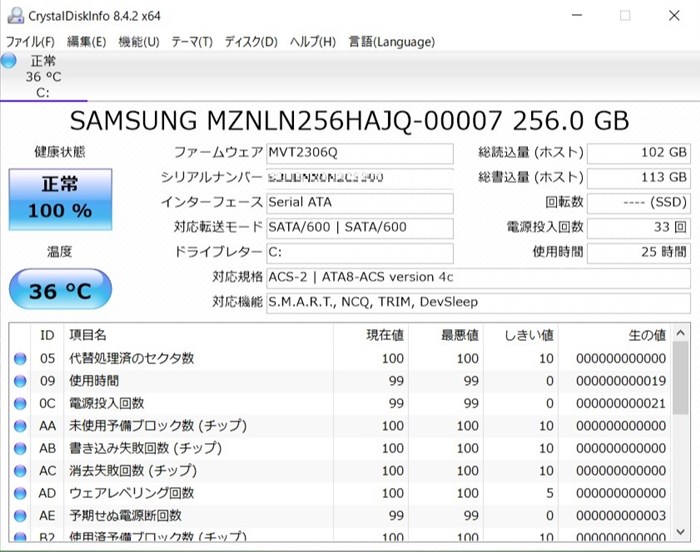Click the status icon for row 05

[x=20, y=359]
